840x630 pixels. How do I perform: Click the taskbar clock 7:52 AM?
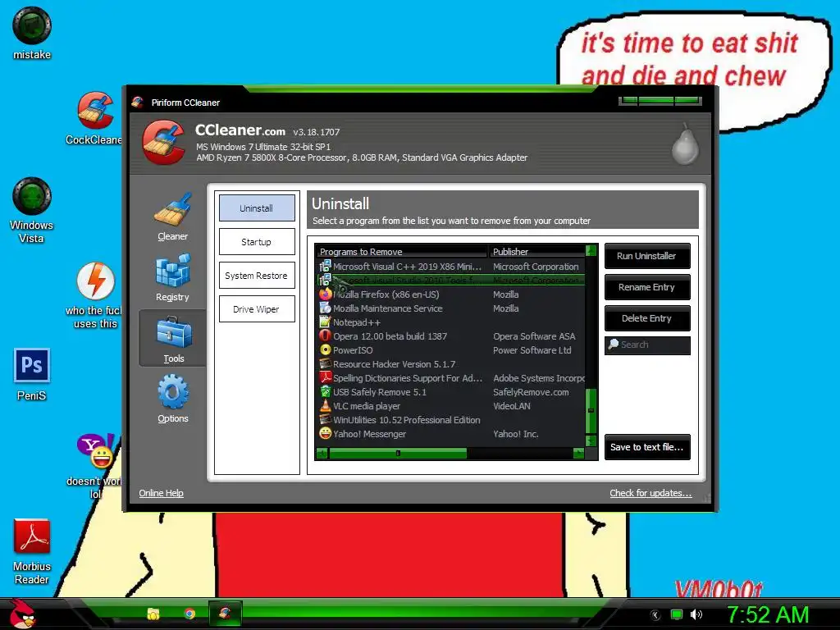768,614
